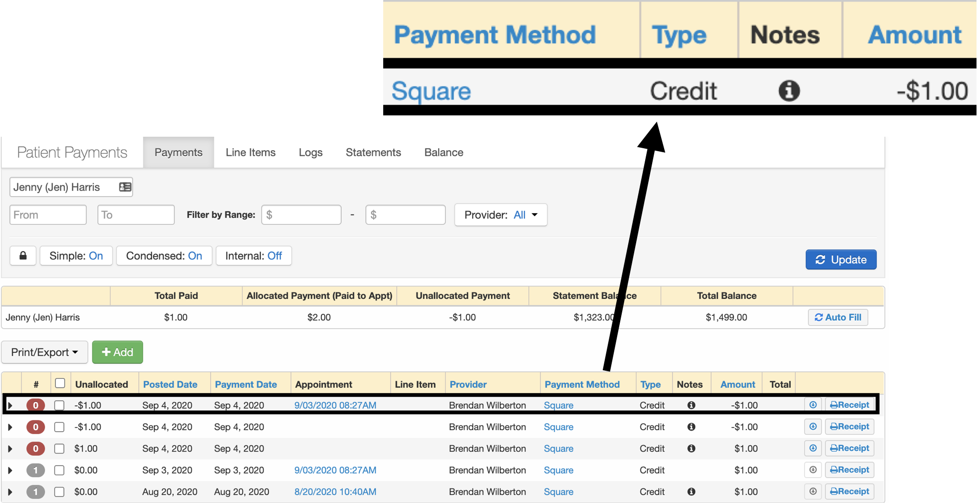Click the minimum dollar range field
Image resolution: width=980 pixels, height=503 pixels.
click(301, 215)
